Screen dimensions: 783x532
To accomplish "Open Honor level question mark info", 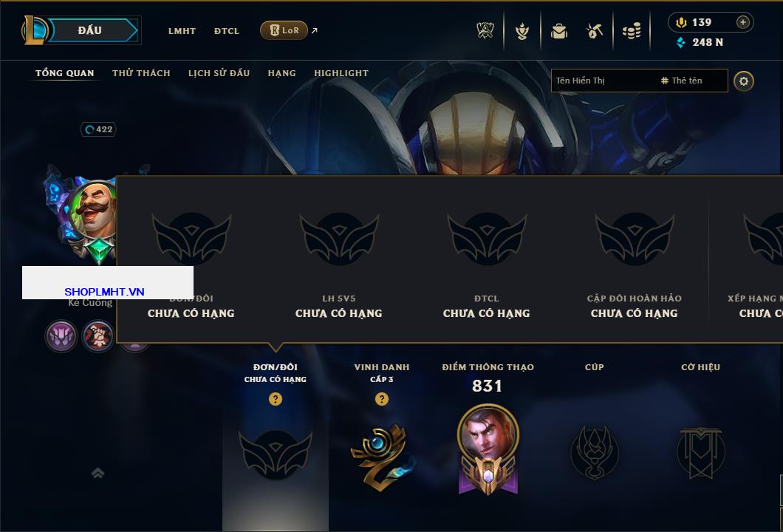I will 381,398.
